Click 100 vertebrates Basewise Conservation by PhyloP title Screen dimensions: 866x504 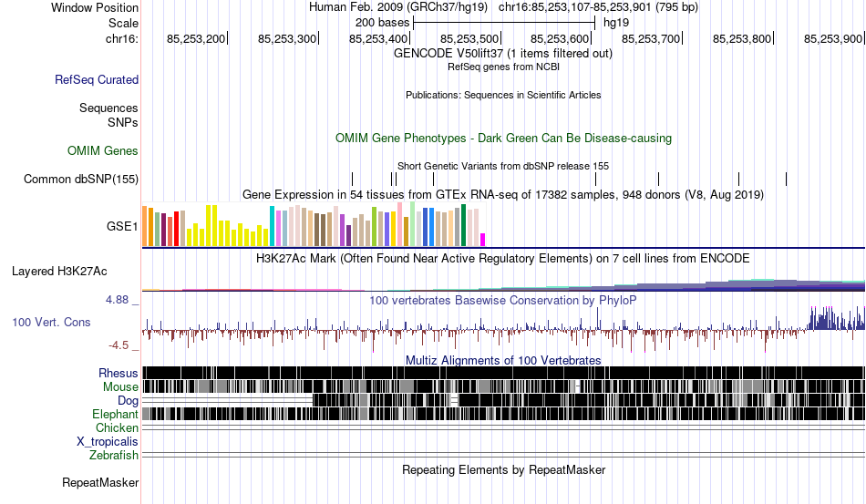click(x=503, y=300)
